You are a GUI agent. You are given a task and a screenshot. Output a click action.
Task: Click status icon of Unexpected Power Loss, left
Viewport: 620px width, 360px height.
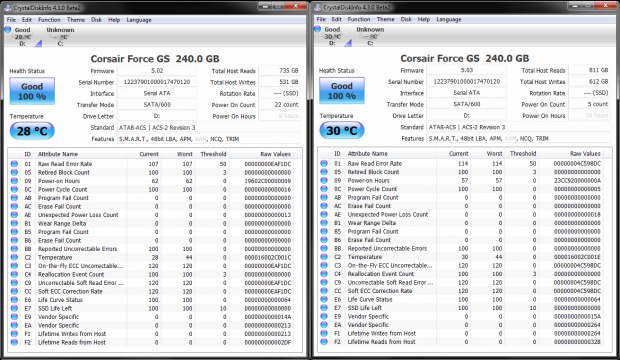pos(14,215)
